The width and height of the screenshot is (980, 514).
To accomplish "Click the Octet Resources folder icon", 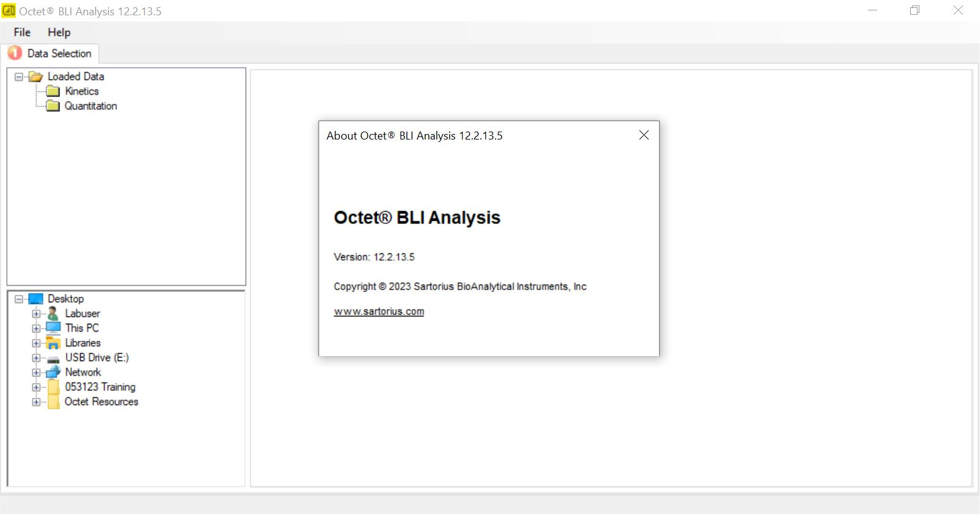I will point(53,401).
